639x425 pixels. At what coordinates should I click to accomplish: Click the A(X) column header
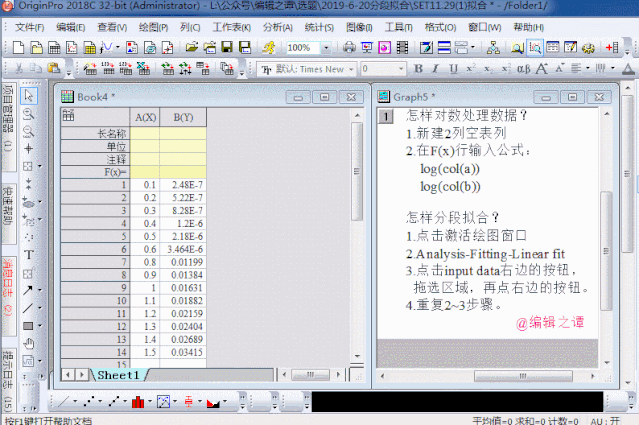click(145, 117)
